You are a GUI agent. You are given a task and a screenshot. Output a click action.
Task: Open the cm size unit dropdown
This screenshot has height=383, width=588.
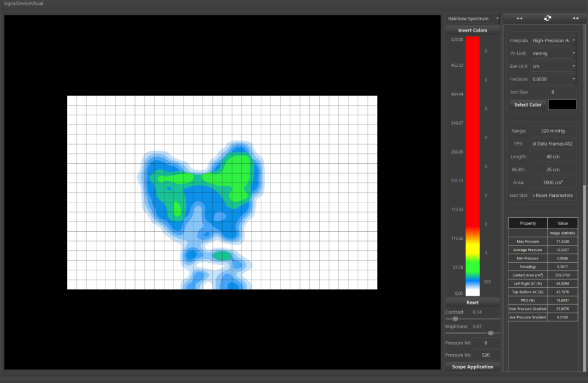tap(553, 66)
